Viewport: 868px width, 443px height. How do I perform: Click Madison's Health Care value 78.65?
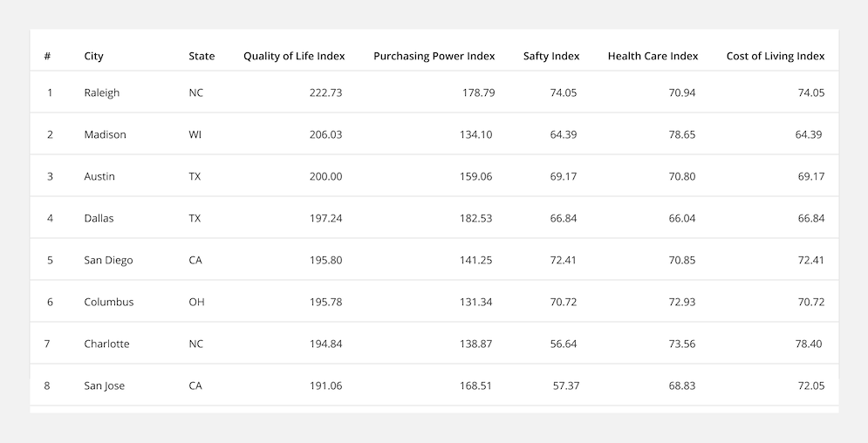tap(682, 134)
